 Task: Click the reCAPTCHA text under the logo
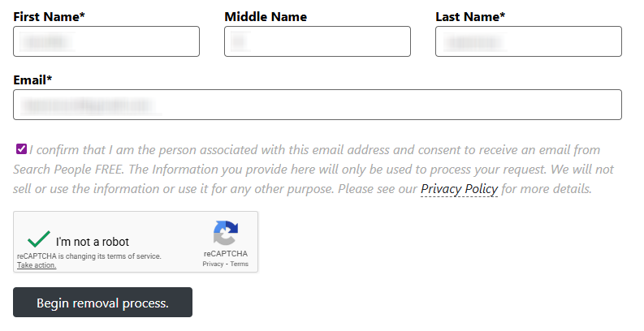[x=226, y=254]
